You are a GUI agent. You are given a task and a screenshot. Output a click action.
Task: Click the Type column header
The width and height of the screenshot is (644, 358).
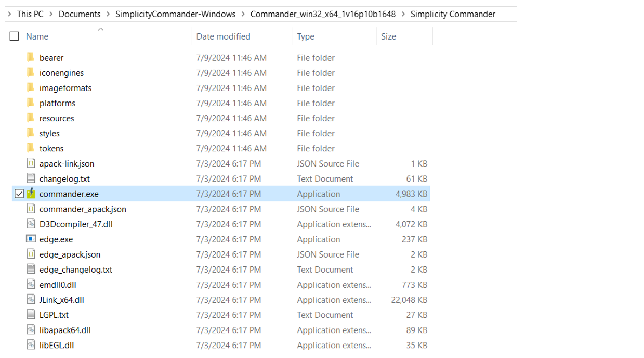tap(306, 36)
